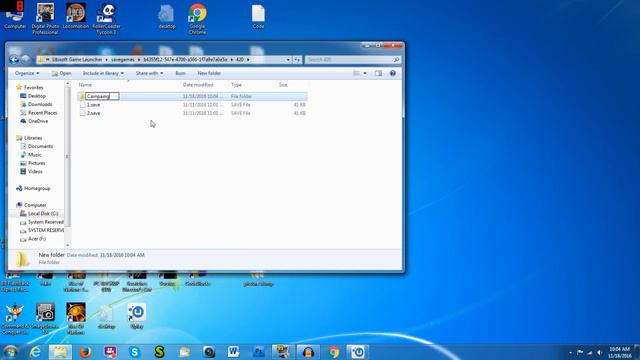This screenshot has height=360, width=640.
Task: Select Ubisoft Game Launcher breadcrumb
Action: 77,60
